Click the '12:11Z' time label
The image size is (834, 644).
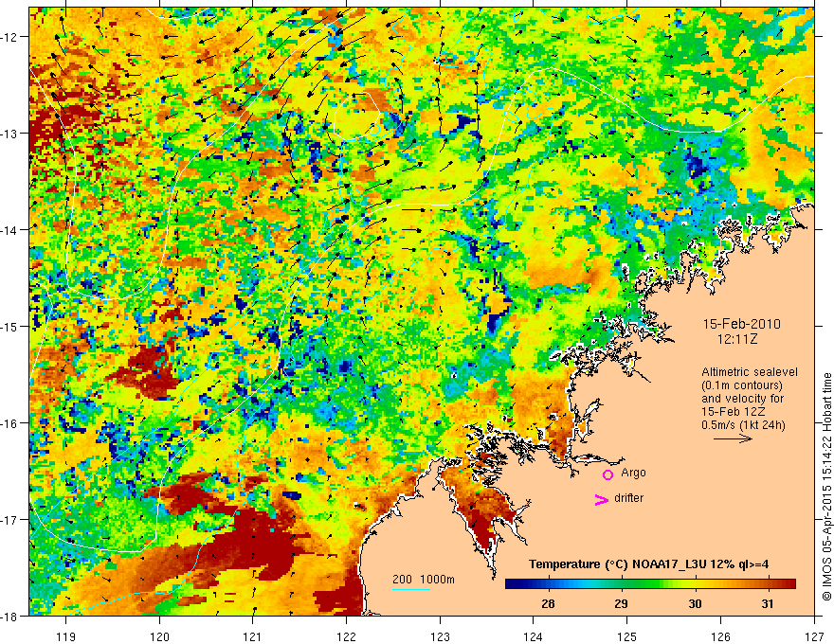coord(737,338)
